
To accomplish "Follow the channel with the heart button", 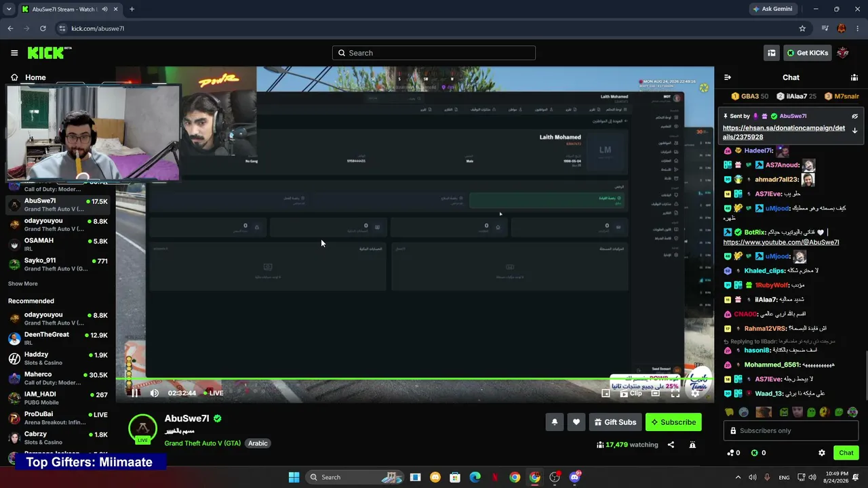I will tap(576, 422).
